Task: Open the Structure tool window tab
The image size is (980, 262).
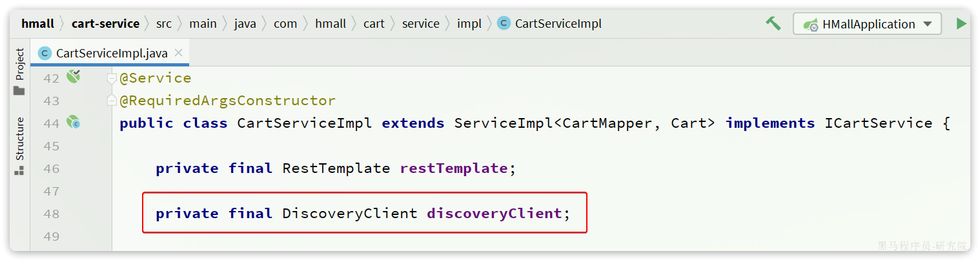Action: (19, 138)
